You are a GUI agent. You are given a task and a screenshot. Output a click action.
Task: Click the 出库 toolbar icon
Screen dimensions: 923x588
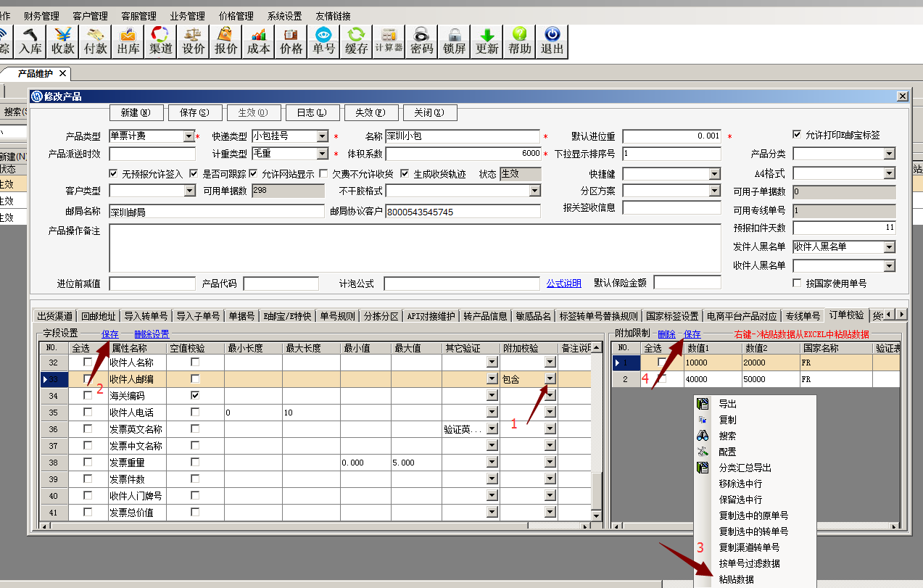click(128, 41)
